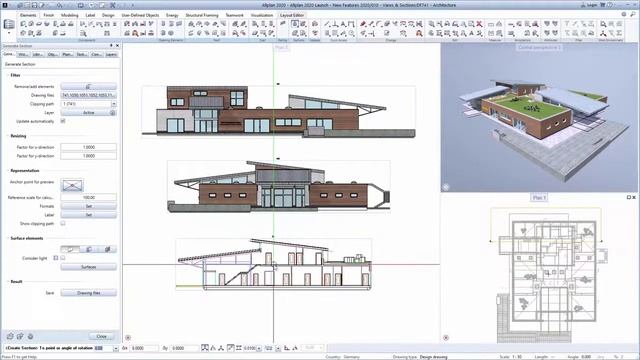Image resolution: width=640 pixels, height=360 pixels.
Task: Maximize the Plan 1 viewport
Action: pos(629,197)
